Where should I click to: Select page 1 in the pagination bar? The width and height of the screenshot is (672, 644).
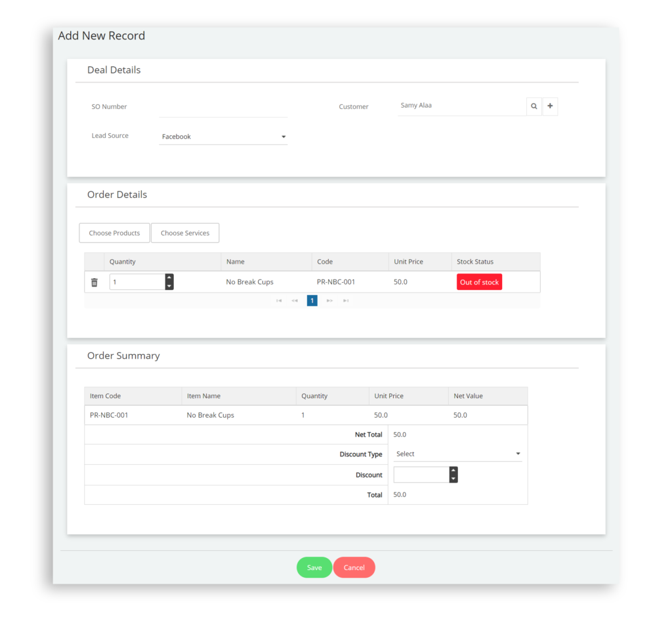click(x=312, y=300)
